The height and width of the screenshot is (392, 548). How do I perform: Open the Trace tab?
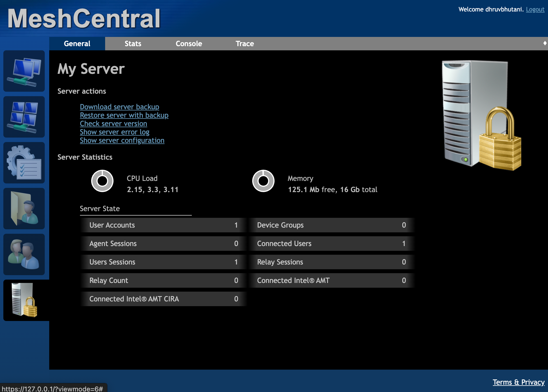pos(245,44)
